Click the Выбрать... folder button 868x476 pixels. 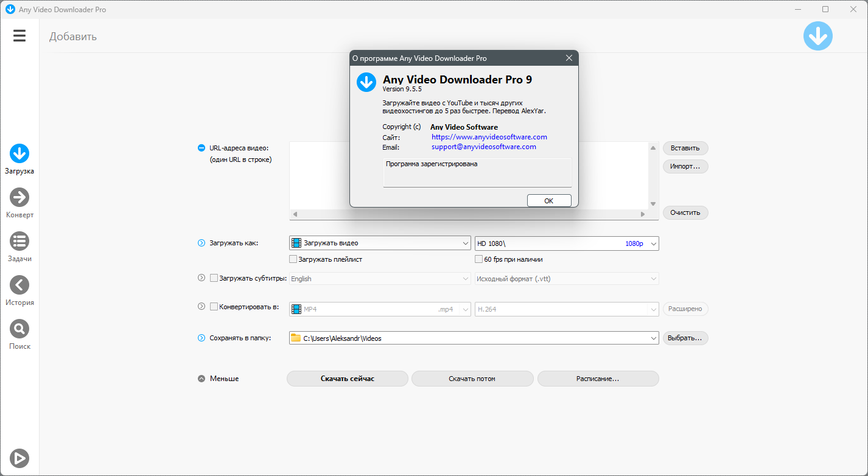(x=685, y=338)
